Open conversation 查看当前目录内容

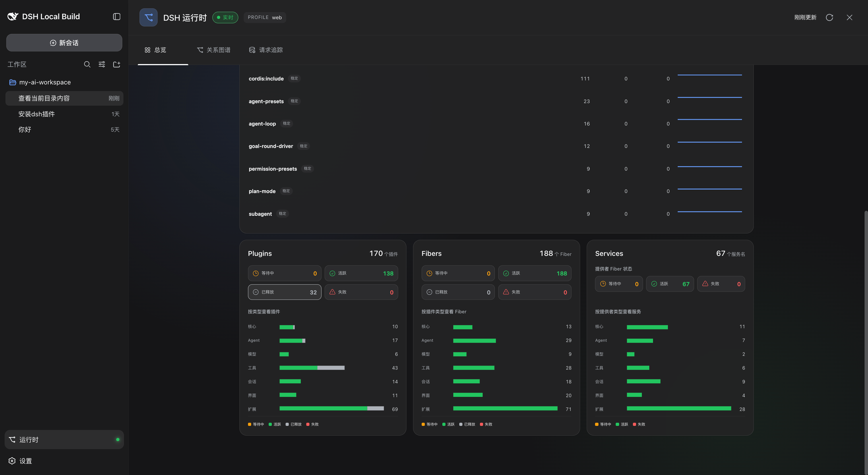tap(64, 99)
